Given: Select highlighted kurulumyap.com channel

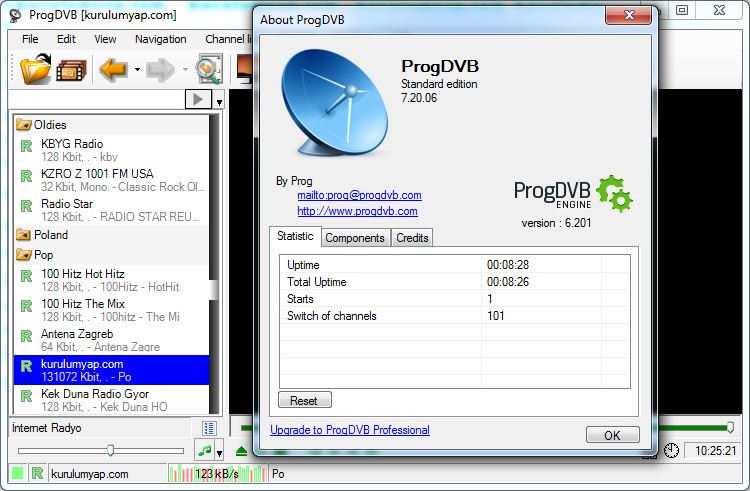Looking at the screenshot, I should [111, 370].
